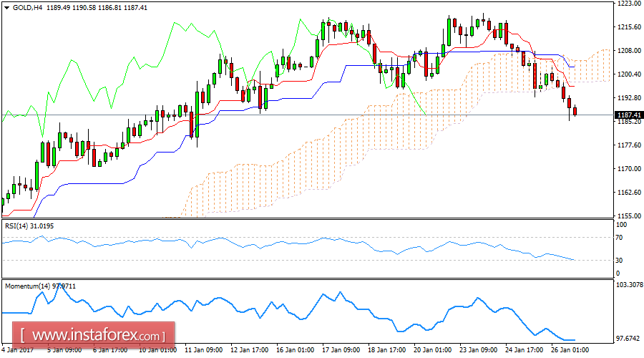Click time axis label 12 Jan 17:00
The image size is (644, 358).
250,350
